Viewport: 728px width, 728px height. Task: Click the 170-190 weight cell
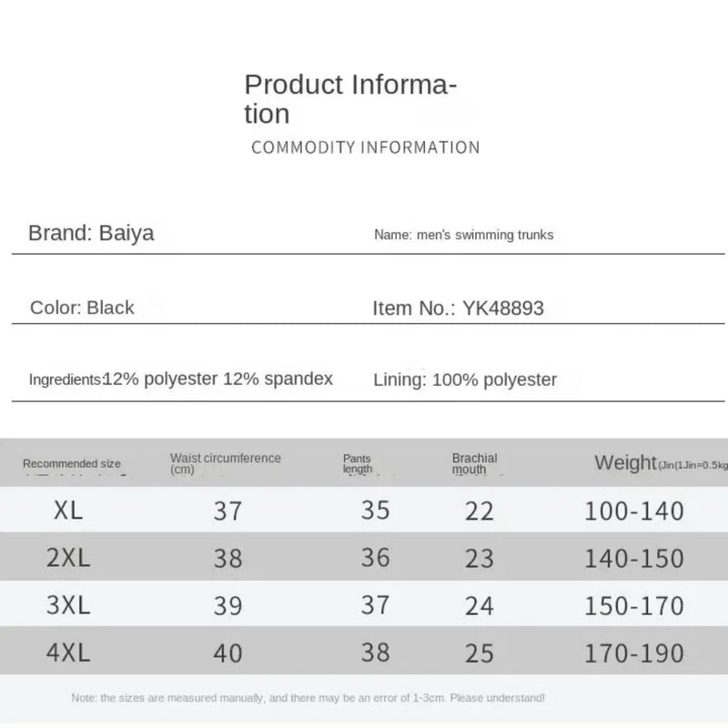click(633, 652)
